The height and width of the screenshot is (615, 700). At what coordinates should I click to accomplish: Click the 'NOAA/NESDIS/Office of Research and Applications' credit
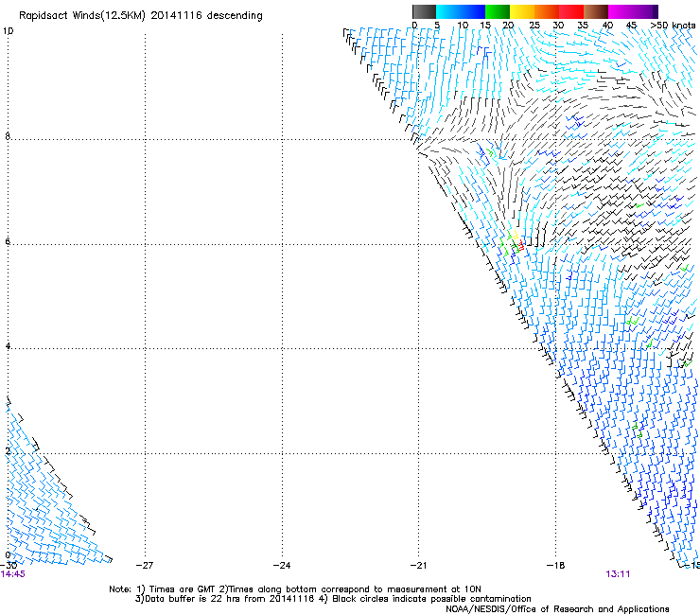pos(557,609)
